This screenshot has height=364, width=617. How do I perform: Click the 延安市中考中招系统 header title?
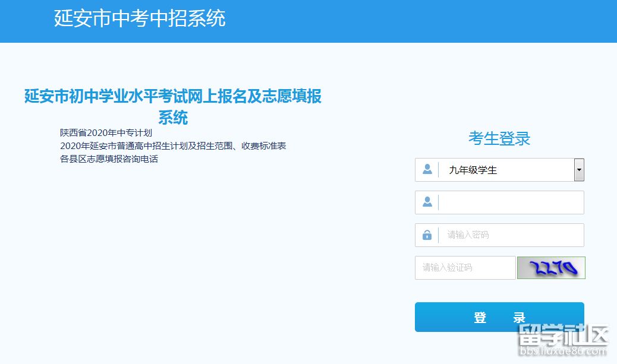[140, 18]
